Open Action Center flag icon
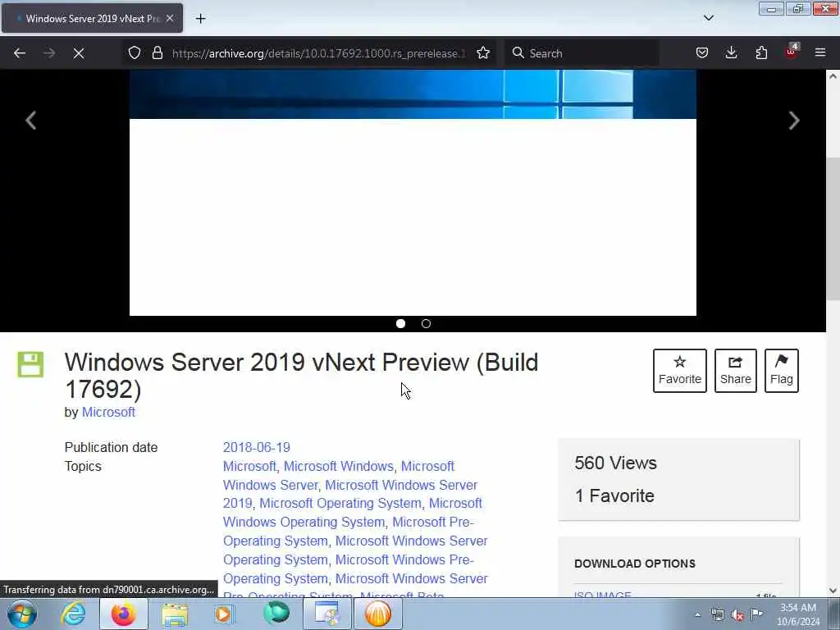Image resolution: width=840 pixels, height=630 pixels. (756, 614)
